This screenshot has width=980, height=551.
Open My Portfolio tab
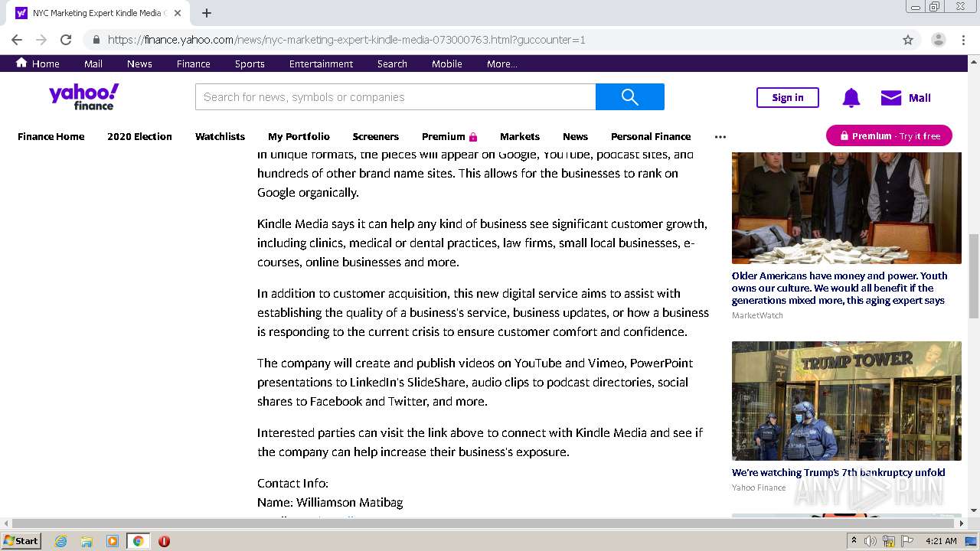pos(299,136)
